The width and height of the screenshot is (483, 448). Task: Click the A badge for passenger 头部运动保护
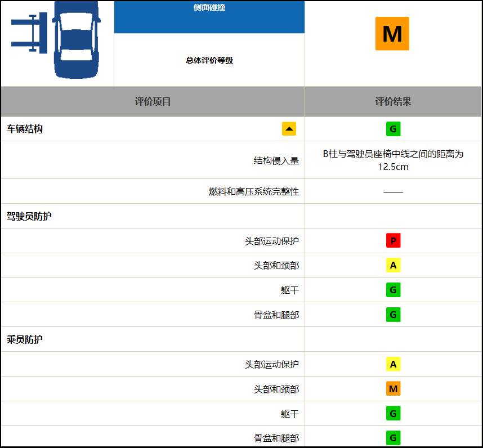point(393,364)
